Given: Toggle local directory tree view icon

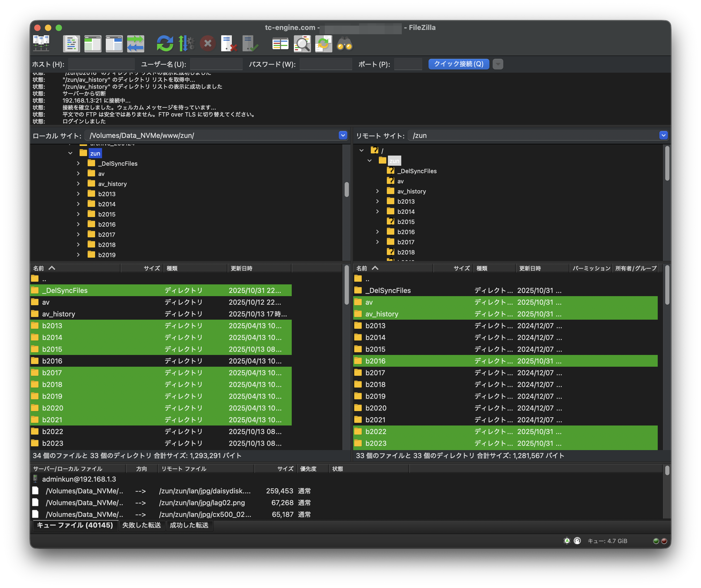Looking at the screenshot, I should point(93,43).
